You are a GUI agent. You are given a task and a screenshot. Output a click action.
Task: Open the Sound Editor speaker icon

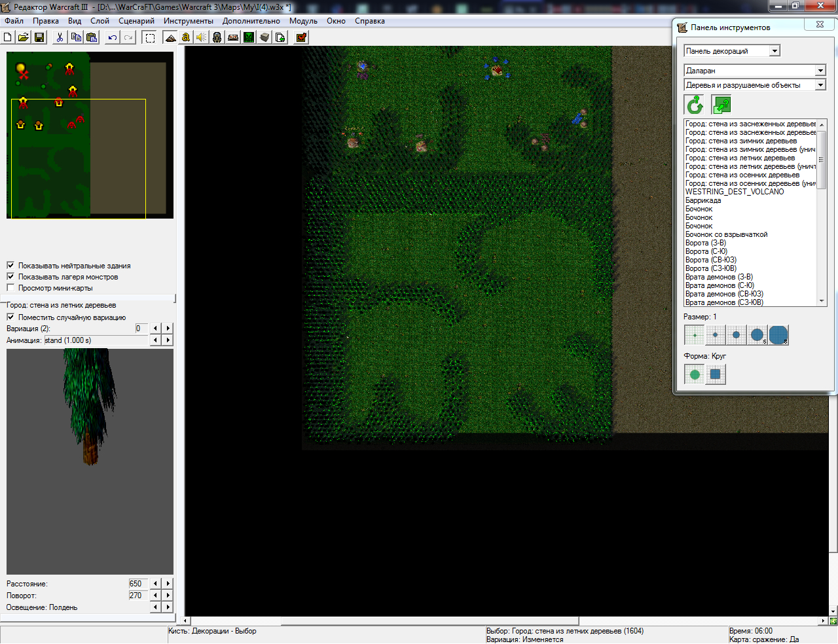(202, 37)
